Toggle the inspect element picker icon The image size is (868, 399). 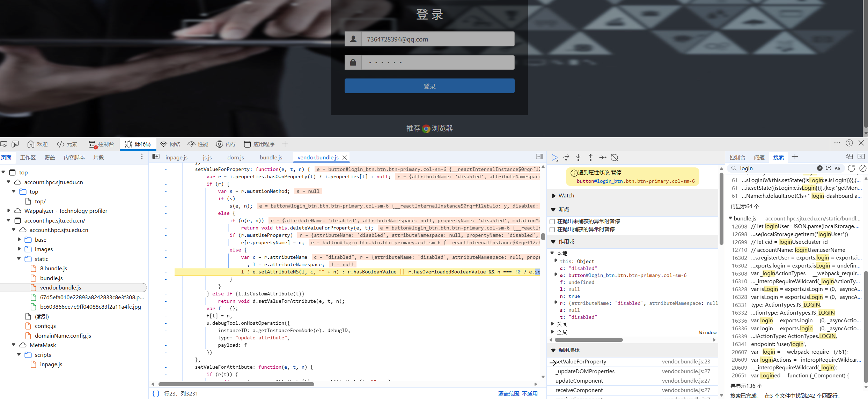click(4, 144)
